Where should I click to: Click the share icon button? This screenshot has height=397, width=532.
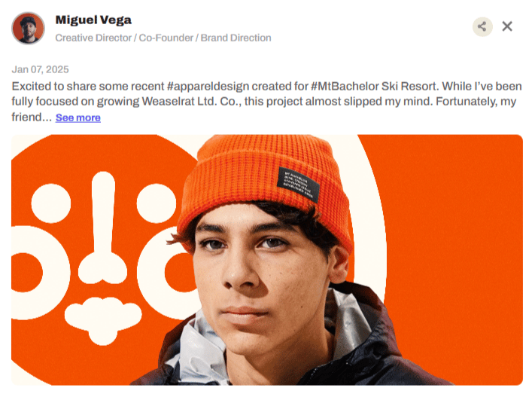482,26
